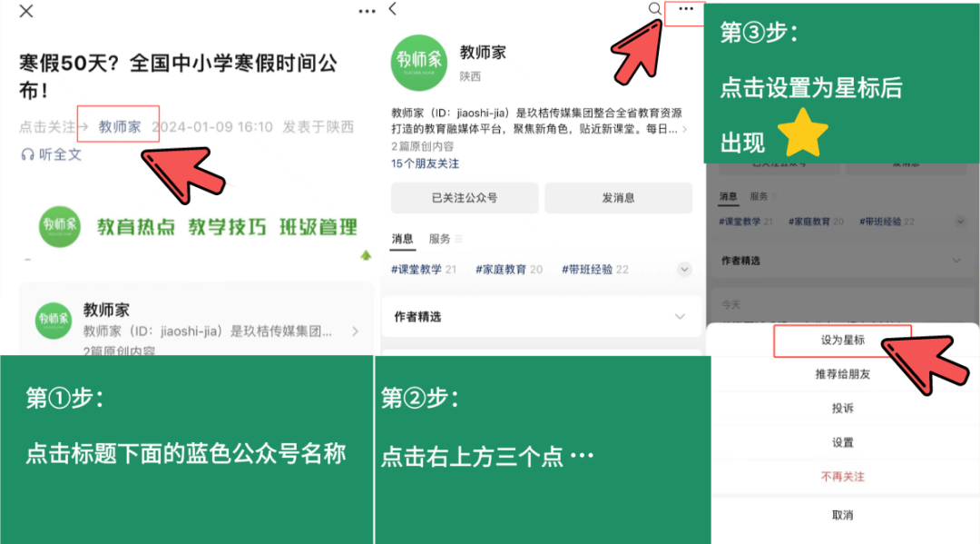Close the article with the X icon

click(x=24, y=12)
